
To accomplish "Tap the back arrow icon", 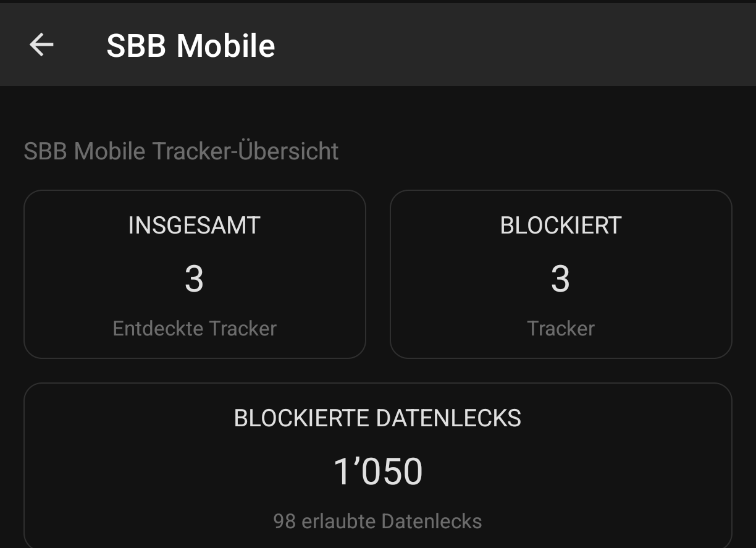I will (x=41, y=45).
